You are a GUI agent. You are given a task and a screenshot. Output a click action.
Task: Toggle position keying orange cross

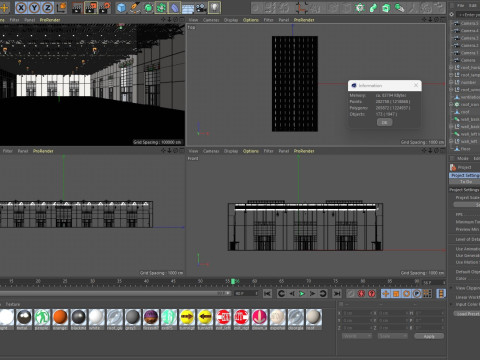(386, 294)
